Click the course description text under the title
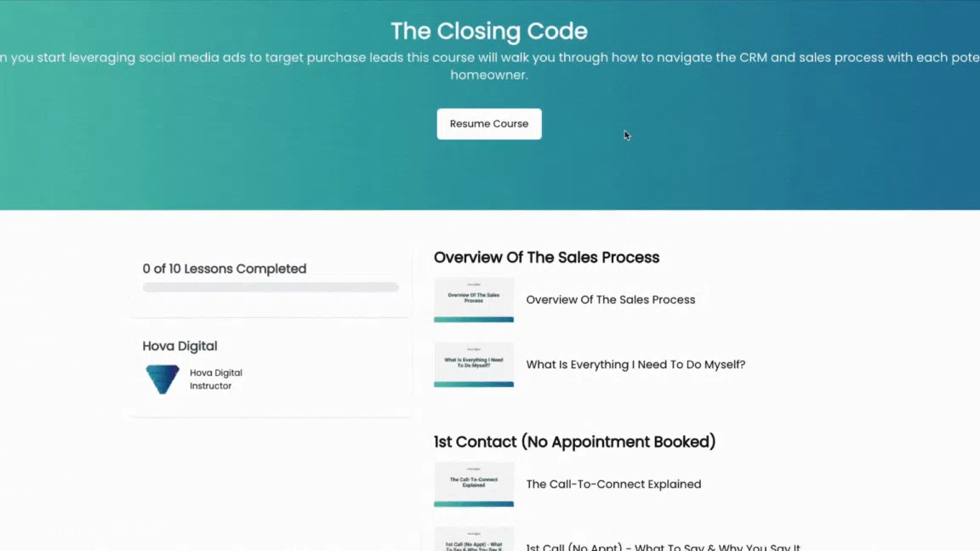 pyautogui.click(x=489, y=66)
